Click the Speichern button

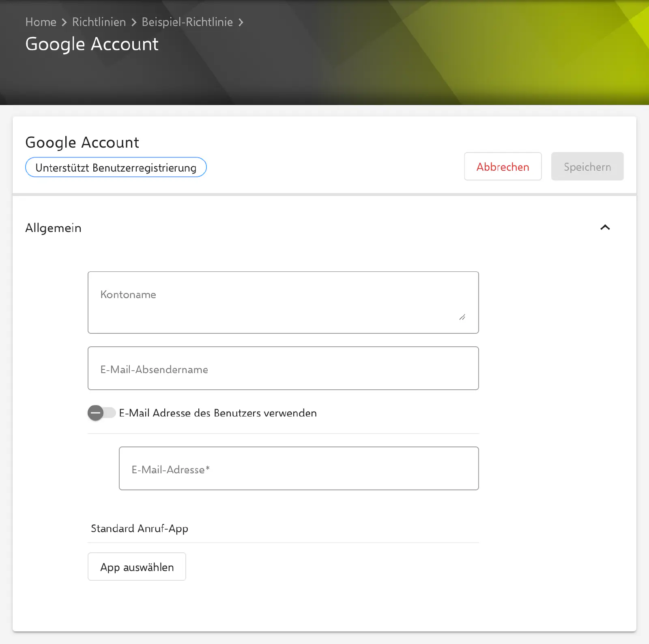tap(587, 166)
